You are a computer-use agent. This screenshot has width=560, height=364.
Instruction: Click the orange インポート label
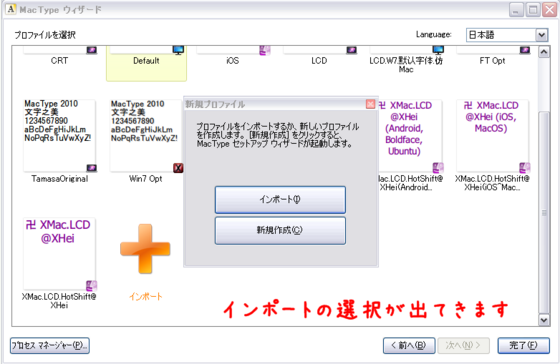click(145, 296)
